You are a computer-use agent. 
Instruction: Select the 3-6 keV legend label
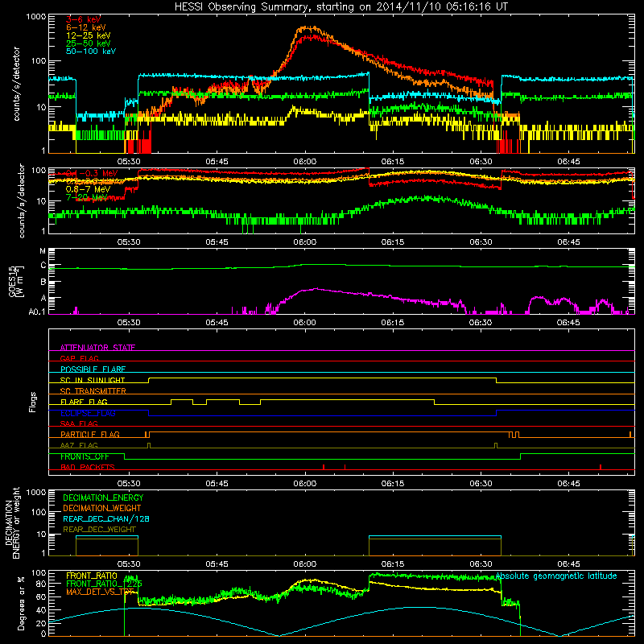[x=83, y=19]
